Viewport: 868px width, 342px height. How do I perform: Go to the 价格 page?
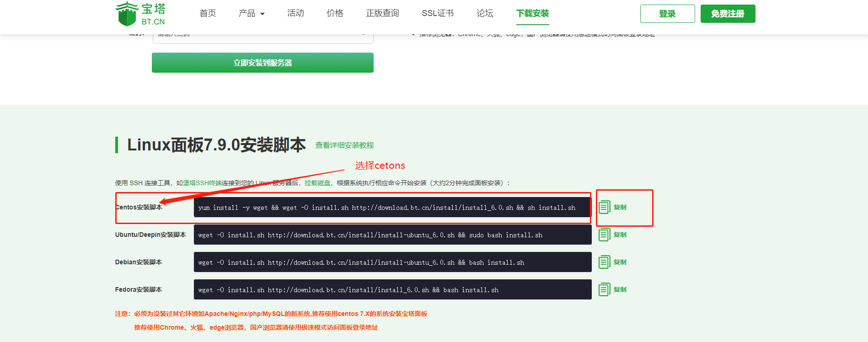[335, 13]
